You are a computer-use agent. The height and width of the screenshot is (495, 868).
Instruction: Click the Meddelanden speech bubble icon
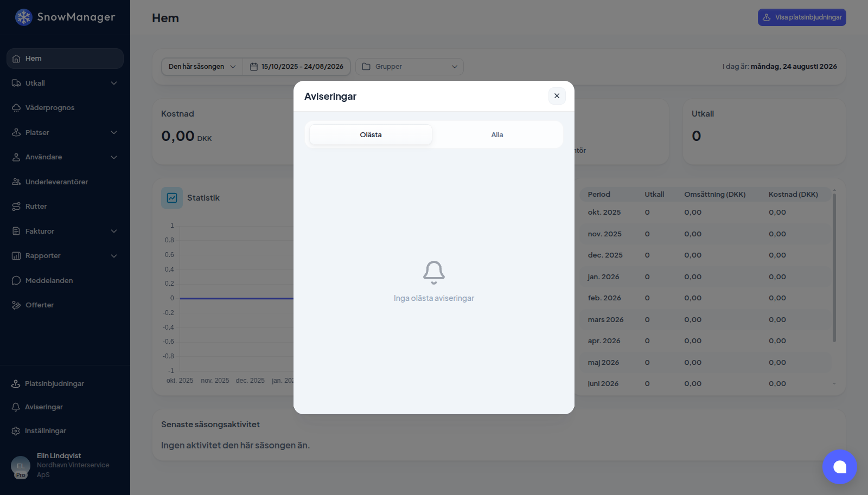(16, 280)
